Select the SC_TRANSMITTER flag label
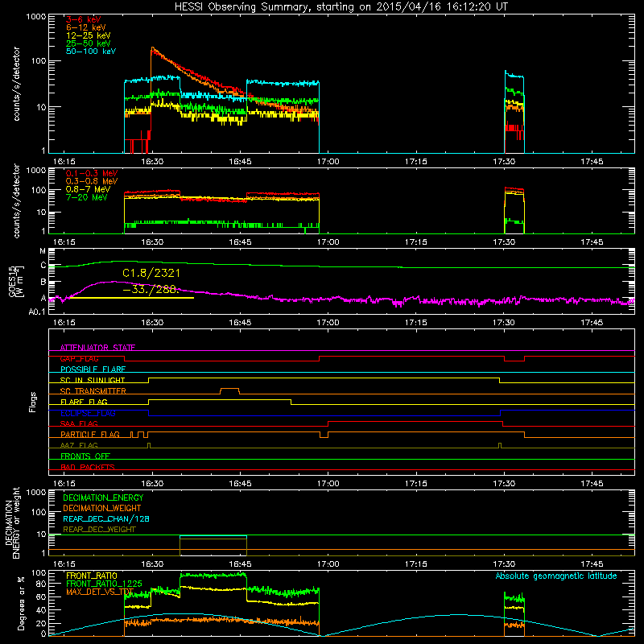644x644 pixels. (x=93, y=391)
